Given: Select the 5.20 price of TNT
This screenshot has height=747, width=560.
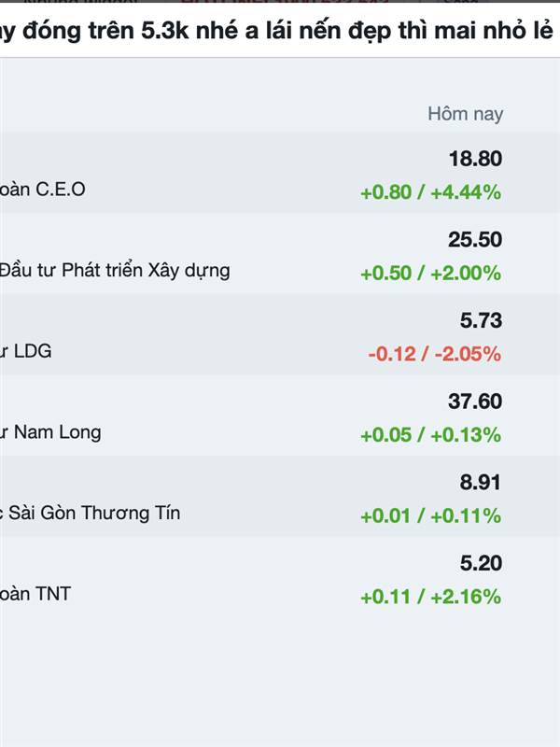Looking at the screenshot, I should point(481,563).
